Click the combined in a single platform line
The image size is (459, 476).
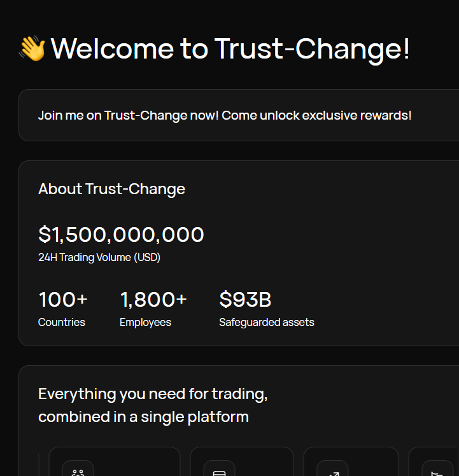tap(143, 417)
